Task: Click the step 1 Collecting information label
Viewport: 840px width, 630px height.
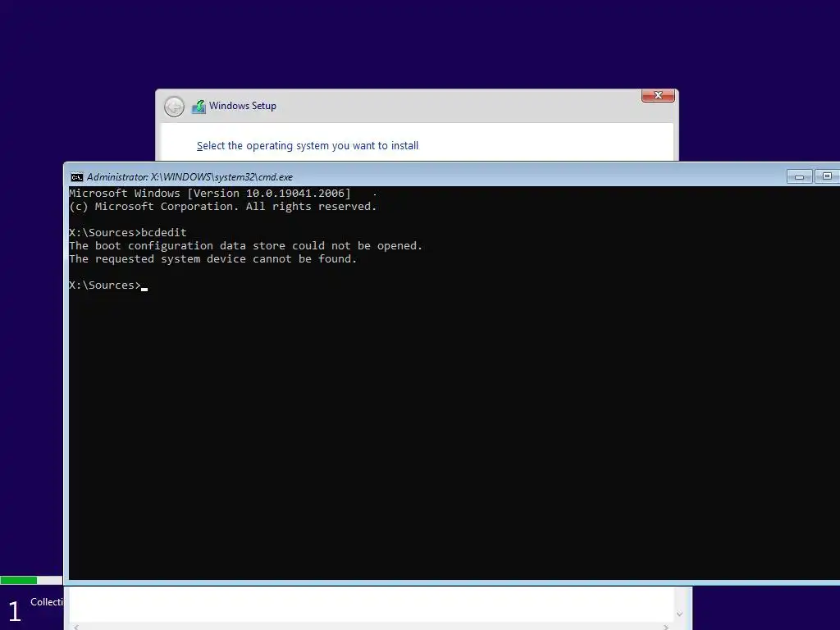Action: click(46, 602)
